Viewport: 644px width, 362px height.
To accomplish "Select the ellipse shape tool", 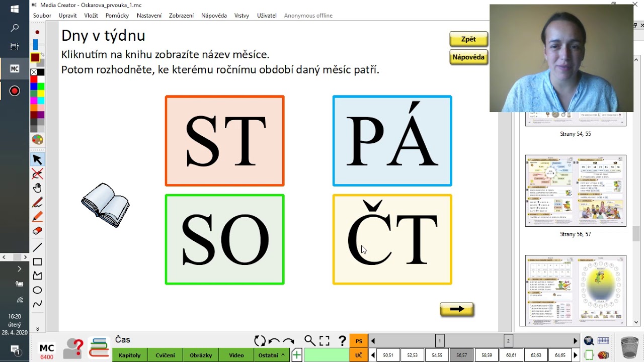I will (x=37, y=290).
